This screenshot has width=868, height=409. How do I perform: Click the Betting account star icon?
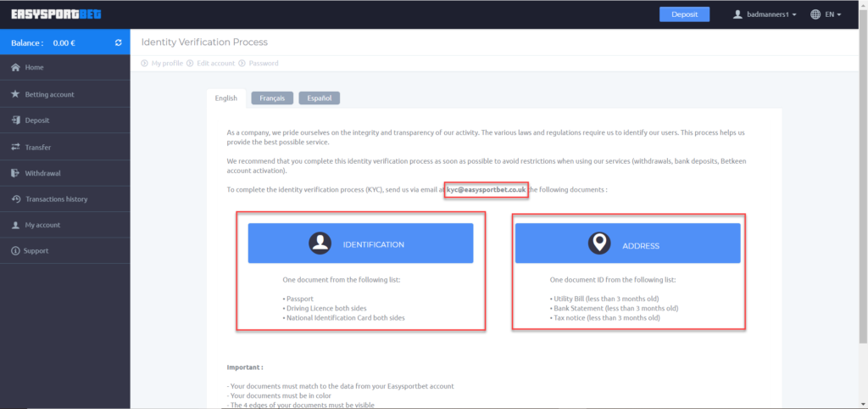tap(15, 94)
